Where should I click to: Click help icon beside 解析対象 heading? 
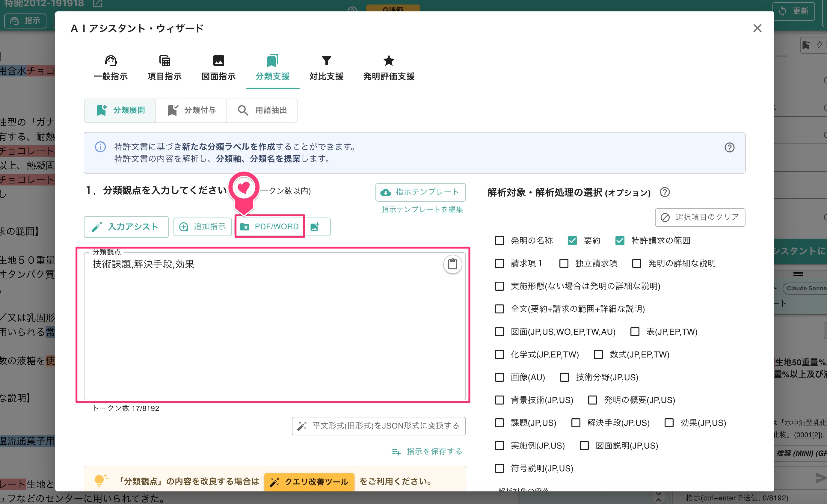coord(665,192)
